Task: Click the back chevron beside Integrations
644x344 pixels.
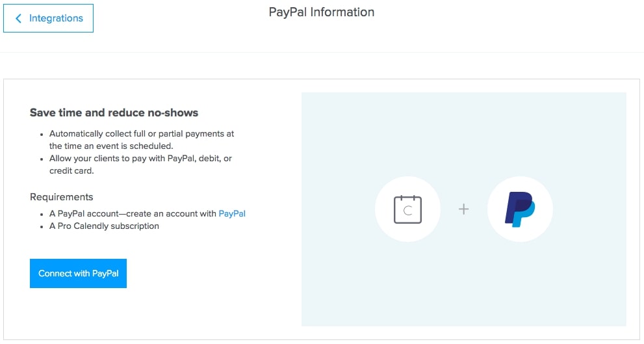Action: [18, 18]
